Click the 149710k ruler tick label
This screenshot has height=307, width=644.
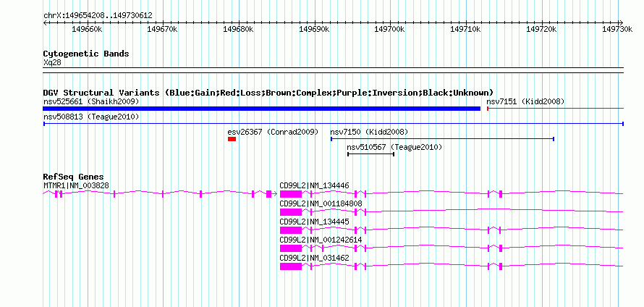tap(466, 29)
